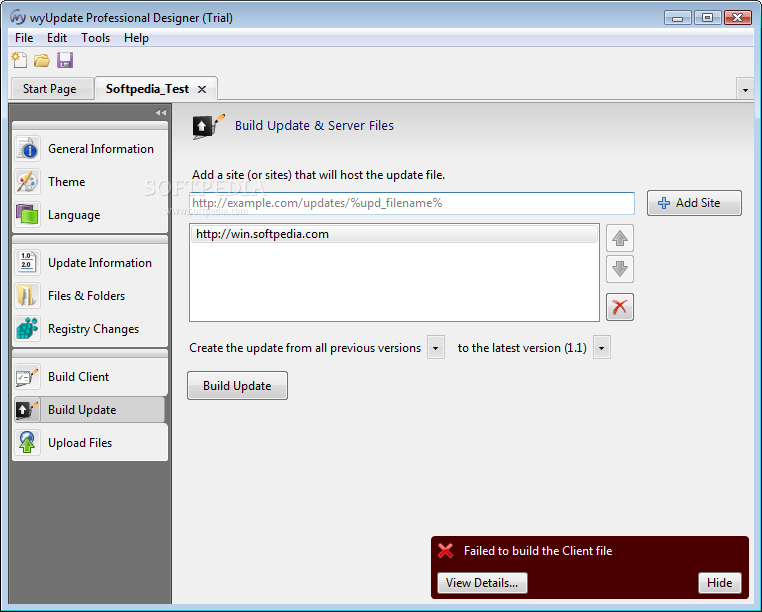Open General Information section
The height and width of the screenshot is (612, 762).
[101, 149]
